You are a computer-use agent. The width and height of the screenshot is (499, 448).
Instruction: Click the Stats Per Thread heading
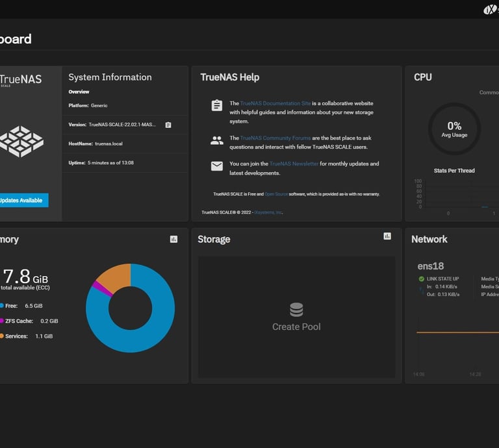(454, 171)
